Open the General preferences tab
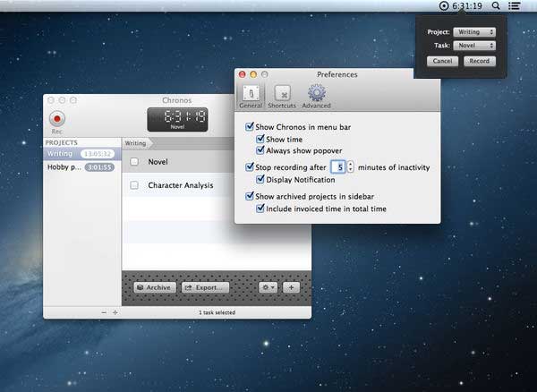Image resolution: width=537 pixels, height=392 pixels. coord(251,96)
